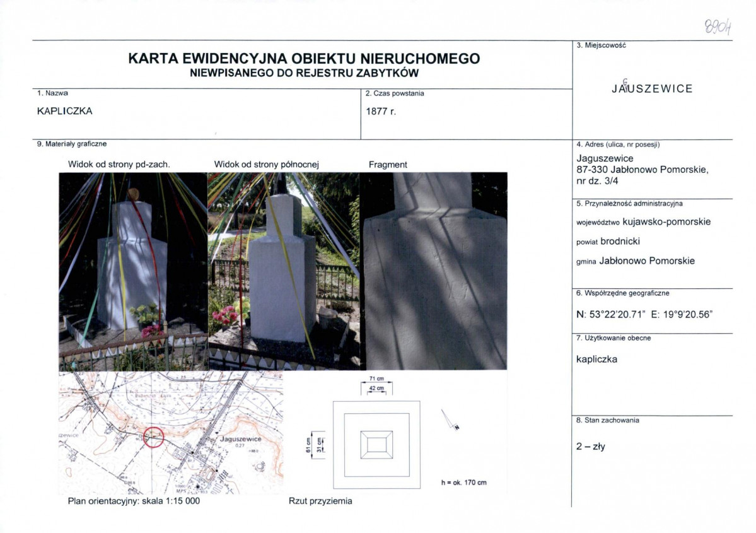Click the condition value '2 – zły'
Image resolution: width=756 pixels, height=533 pixels.
coord(591,447)
